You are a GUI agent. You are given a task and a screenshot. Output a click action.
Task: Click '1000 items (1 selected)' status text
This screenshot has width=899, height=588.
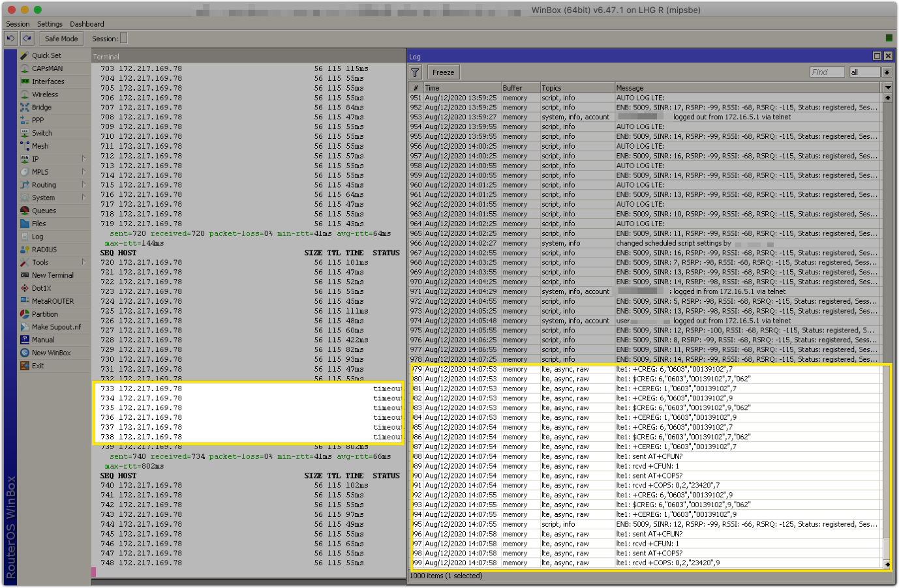pyautogui.click(x=446, y=576)
